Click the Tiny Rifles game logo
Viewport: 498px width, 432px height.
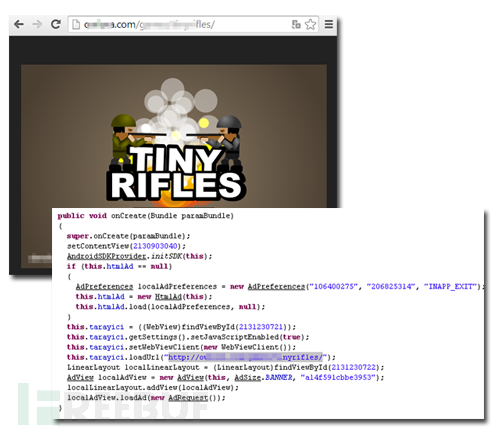176,173
